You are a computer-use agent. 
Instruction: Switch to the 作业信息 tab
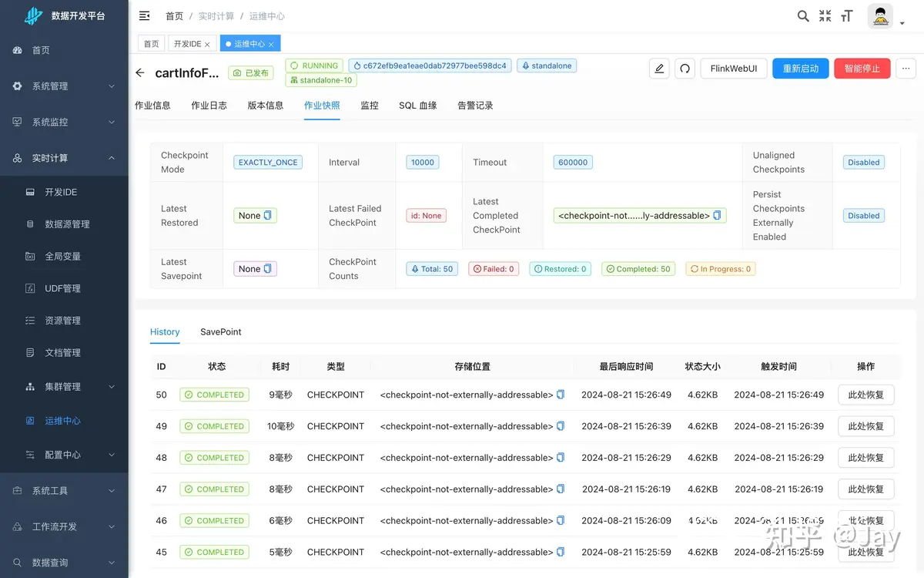152,106
